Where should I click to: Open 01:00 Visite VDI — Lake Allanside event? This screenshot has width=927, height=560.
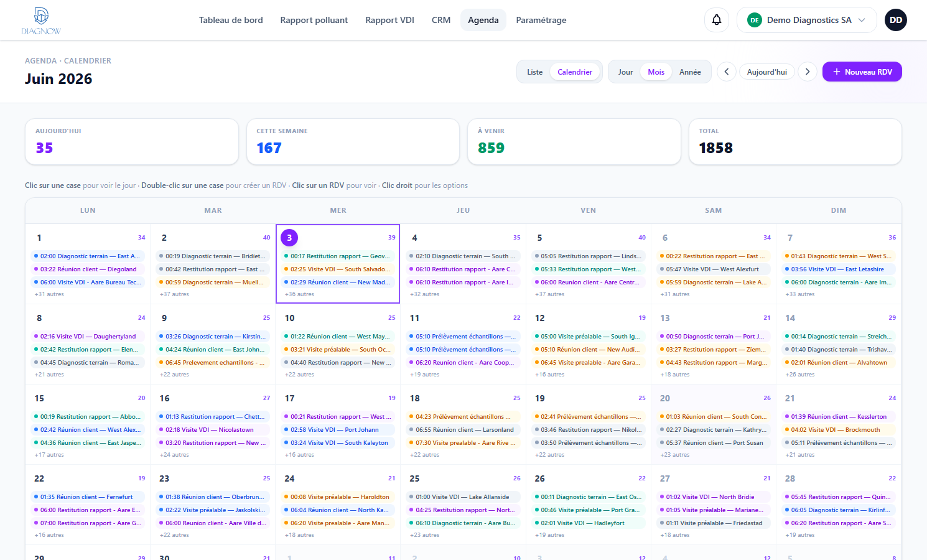(463, 497)
